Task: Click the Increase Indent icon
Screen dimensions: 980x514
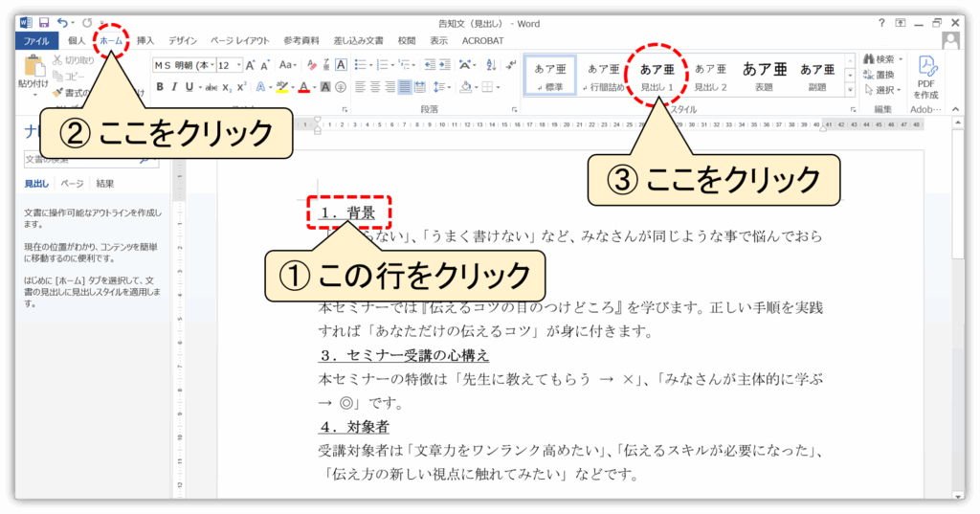Action: [x=444, y=65]
